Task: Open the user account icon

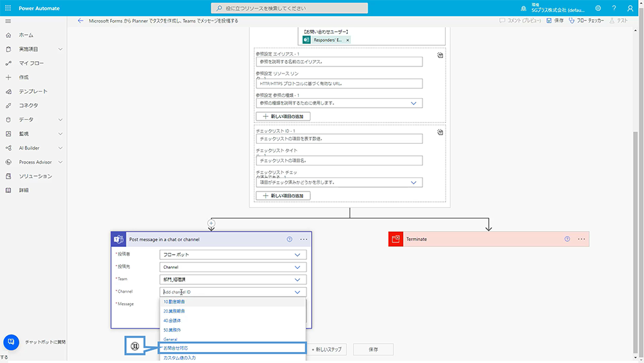Action: [630, 8]
